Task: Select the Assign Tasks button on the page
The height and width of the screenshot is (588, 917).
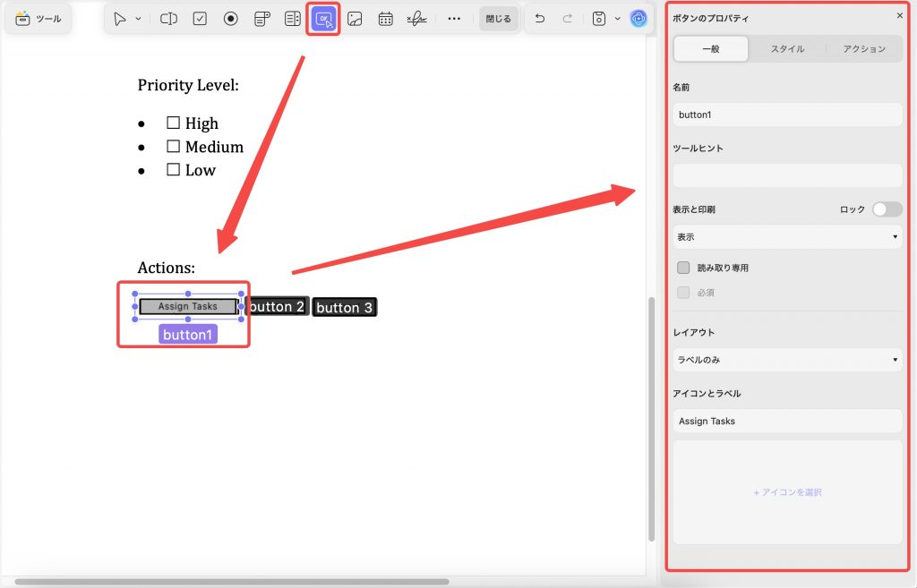Action: [x=188, y=306]
